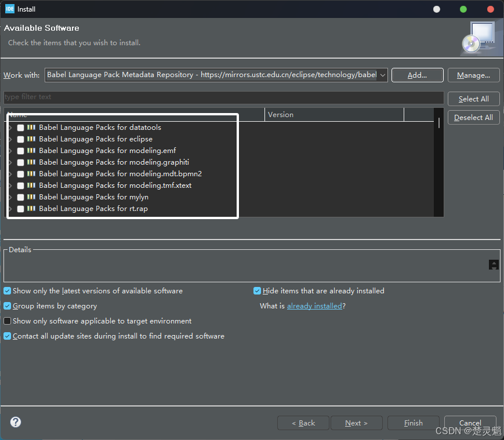Click the Version column header
The height and width of the screenshot is (440, 504).
334,115
